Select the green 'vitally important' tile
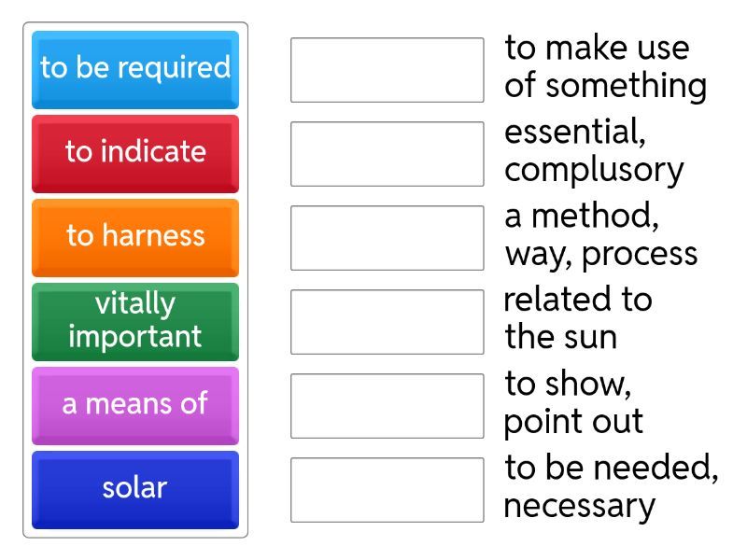 pyautogui.click(x=135, y=321)
